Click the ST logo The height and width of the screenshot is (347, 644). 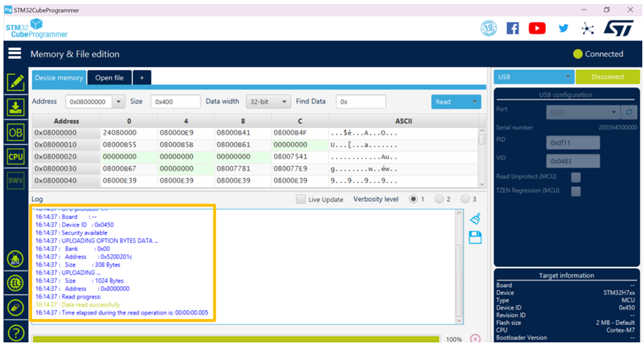pos(619,28)
